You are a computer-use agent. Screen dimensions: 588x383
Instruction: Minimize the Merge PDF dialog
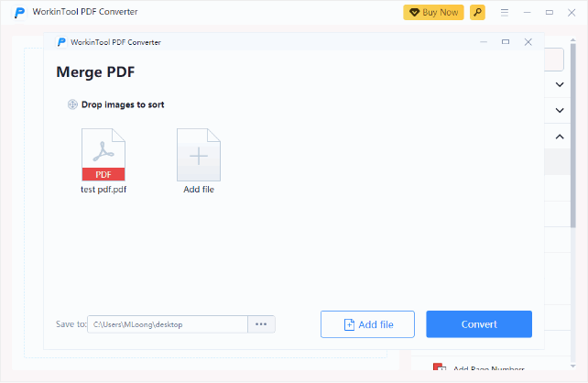coord(484,42)
